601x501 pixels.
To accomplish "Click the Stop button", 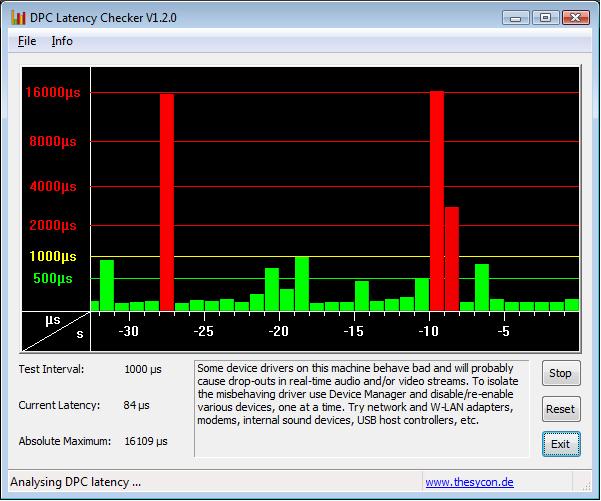I will (x=561, y=373).
